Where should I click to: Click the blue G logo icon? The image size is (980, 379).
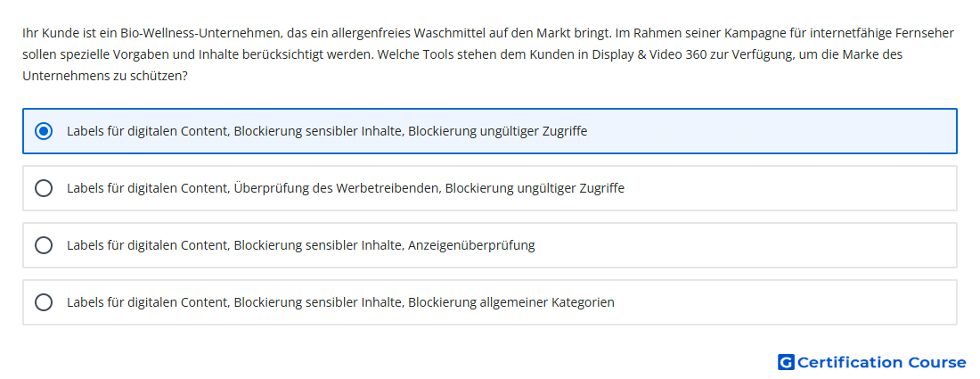[786, 362]
